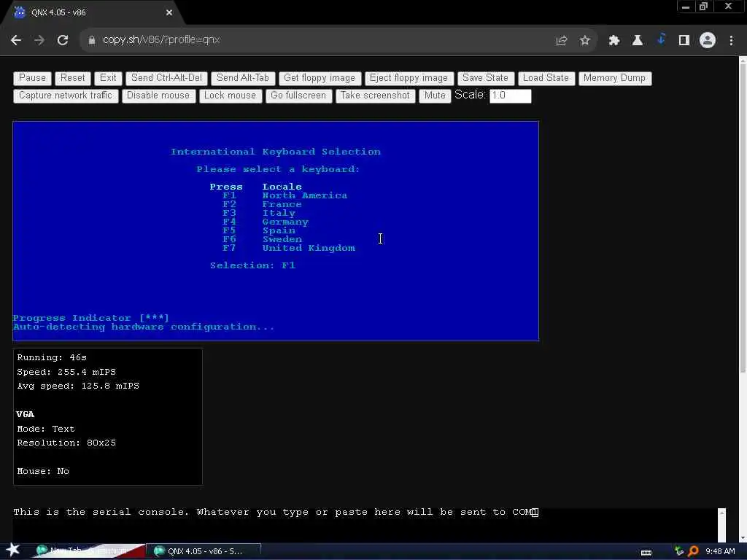This screenshot has width=747, height=560.
Task: Click "Speed: 255.4 mIPS" text
Action: (x=66, y=372)
